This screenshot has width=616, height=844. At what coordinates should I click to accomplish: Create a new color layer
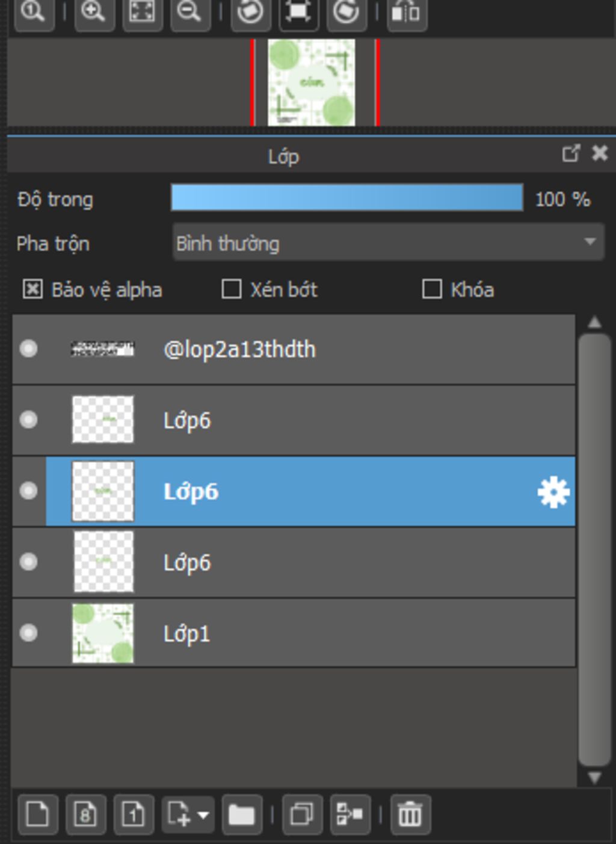tap(37, 815)
